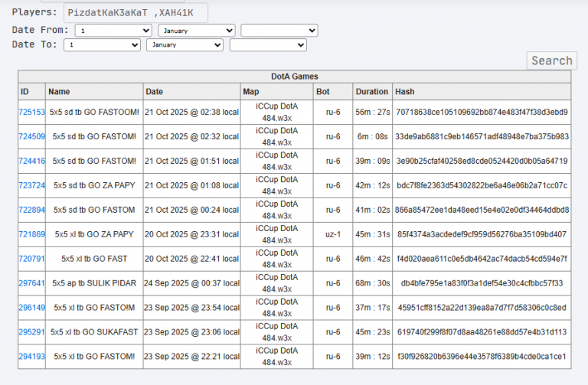Viewport: 588px width, 385px height.
Task: Open the Date From month dropdown
Action: coord(197,31)
